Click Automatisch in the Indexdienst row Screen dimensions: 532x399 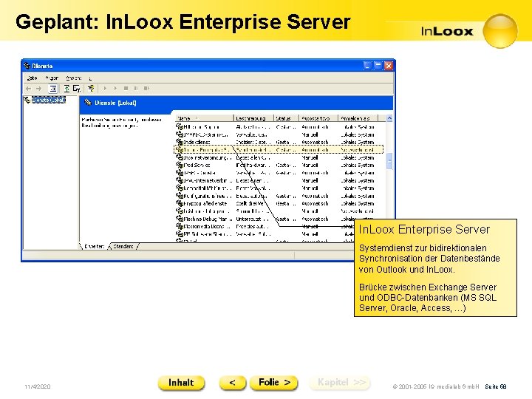(x=315, y=142)
